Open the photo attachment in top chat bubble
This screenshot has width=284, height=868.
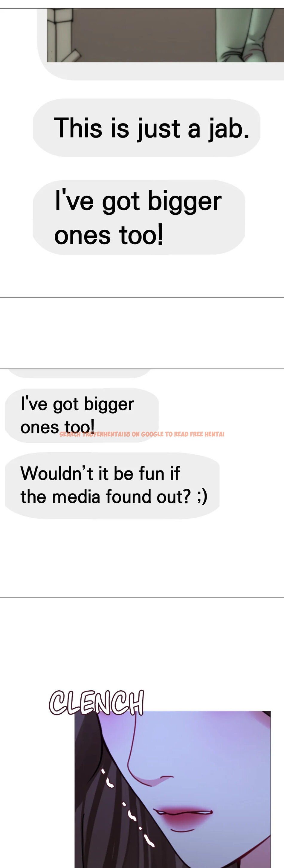coord(165,35)
